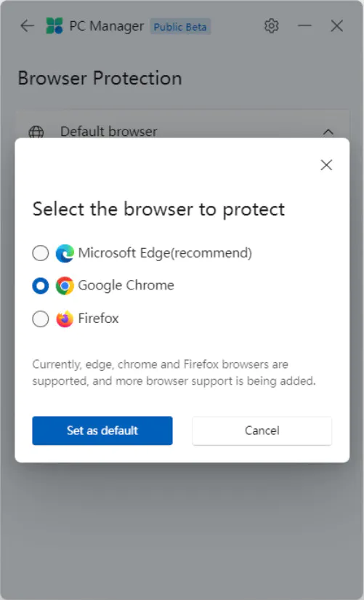
Task: Click the Microsoft Edge browser logo
Action: pyautogui.click(x=65, y=253)
